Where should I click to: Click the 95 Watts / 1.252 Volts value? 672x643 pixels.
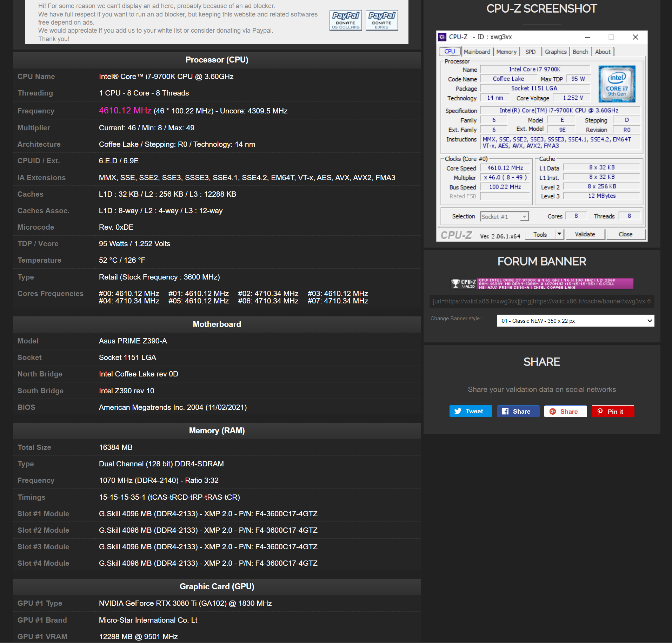[x=134, y=244]
